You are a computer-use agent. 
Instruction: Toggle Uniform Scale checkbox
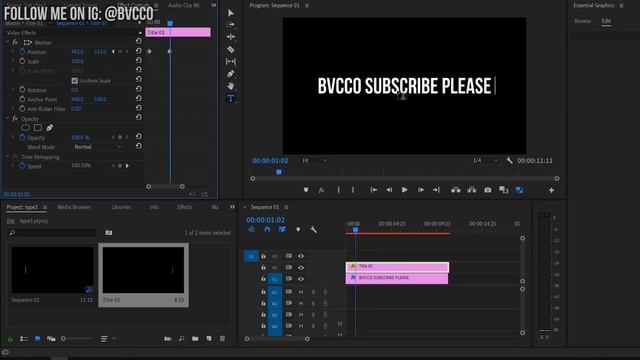75,80
